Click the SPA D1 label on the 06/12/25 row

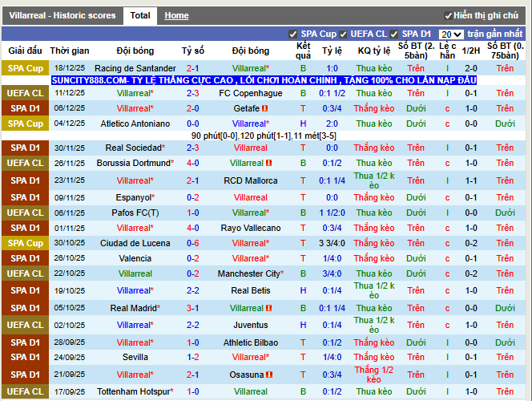click(26, 108)
